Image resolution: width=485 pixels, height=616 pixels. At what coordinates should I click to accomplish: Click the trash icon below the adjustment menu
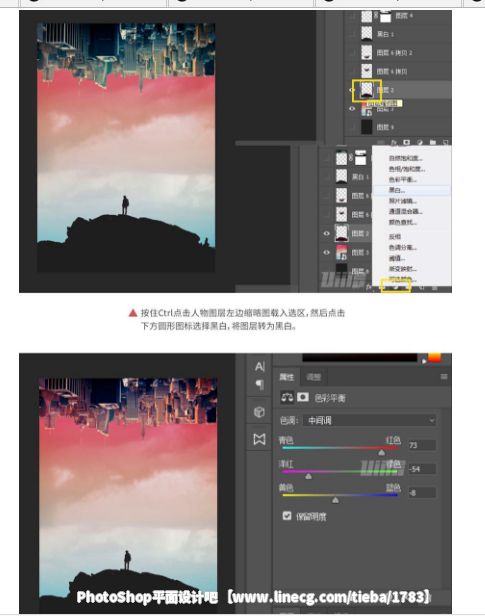(435, 288)
